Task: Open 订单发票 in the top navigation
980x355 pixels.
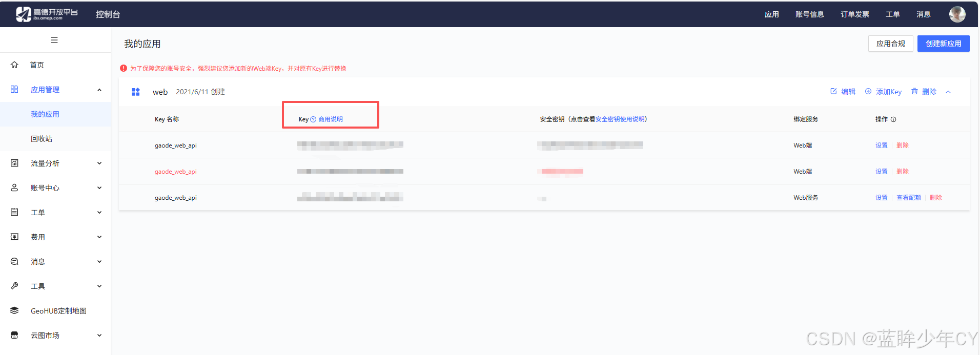Action: tap(854, 14)
